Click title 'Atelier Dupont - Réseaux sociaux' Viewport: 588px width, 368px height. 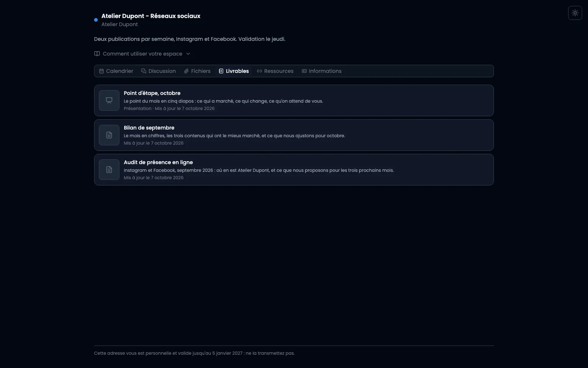click(151, 16)
